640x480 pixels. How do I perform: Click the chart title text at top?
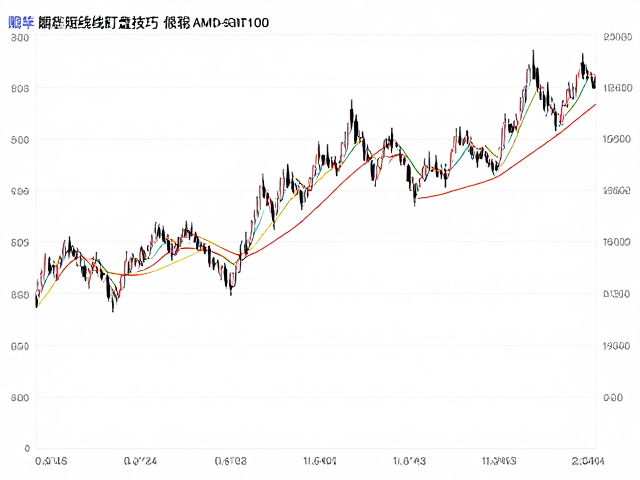click(153, 23)
